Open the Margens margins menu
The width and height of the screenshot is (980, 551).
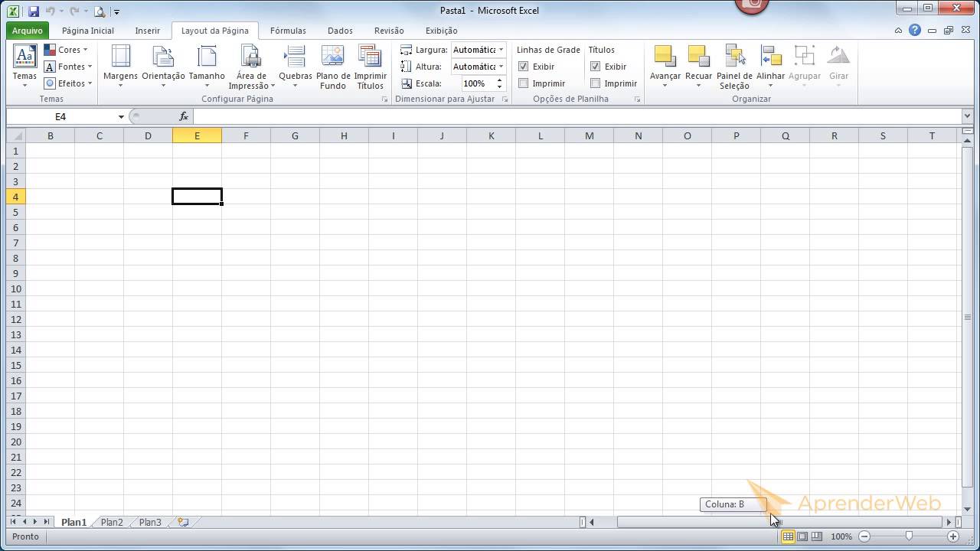click(x=120, y=65)
